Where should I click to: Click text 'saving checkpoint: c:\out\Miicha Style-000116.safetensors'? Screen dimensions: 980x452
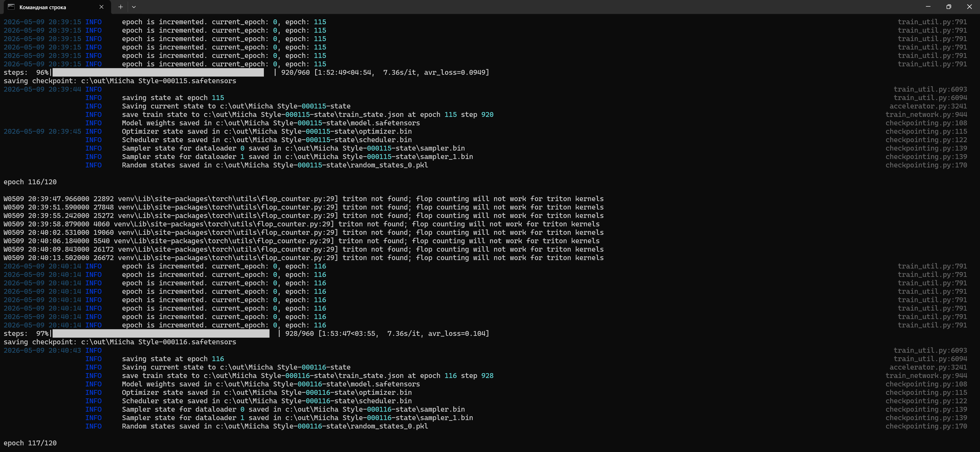[x=120, y=342]
